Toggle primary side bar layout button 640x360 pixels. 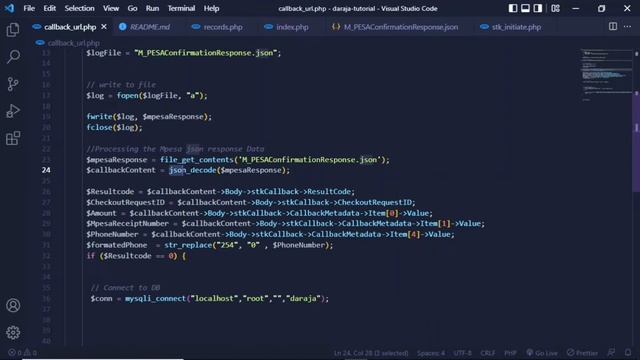[x=513, y=8]
